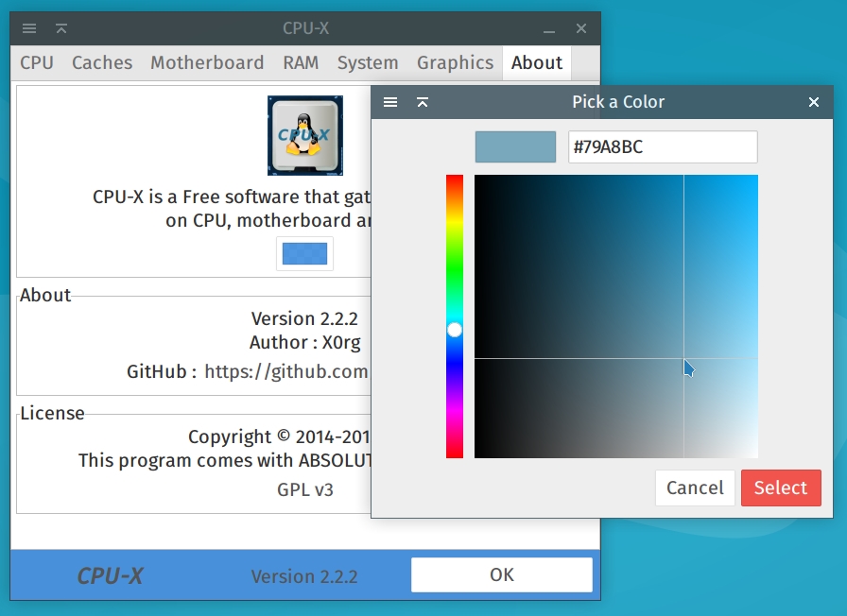Screen dimensions: 847x616
Task: Click the 'This program comes with ABSOLUT' line
Action: [225, 460]
